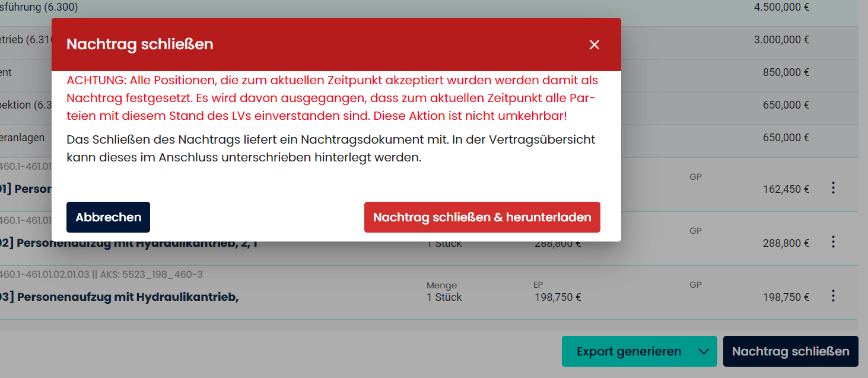Confirm with Nachtrag schließen & herunterladen
This screenshot has height=378, width=868.
482,217
